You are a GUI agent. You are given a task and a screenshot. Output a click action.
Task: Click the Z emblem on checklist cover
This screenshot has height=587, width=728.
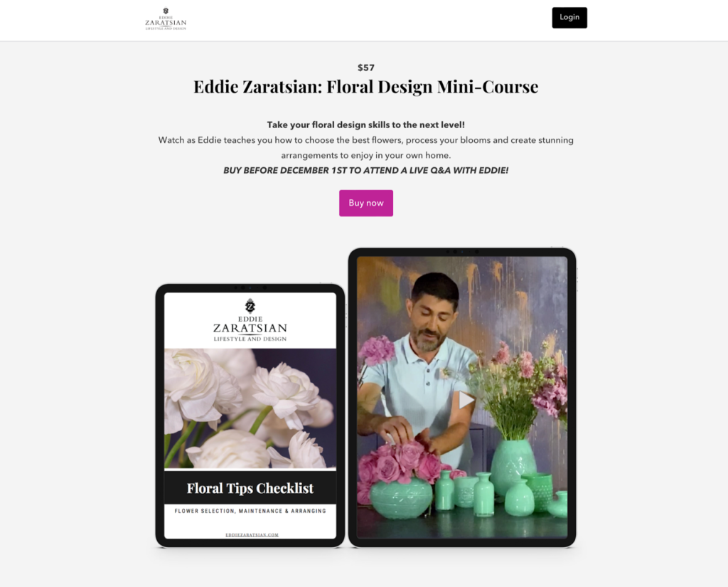pyautogui.click(x=250, y=306)
